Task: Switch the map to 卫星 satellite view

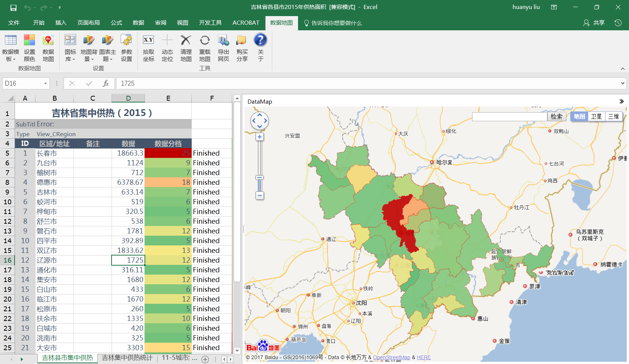Action: click(x=596, y=116)
